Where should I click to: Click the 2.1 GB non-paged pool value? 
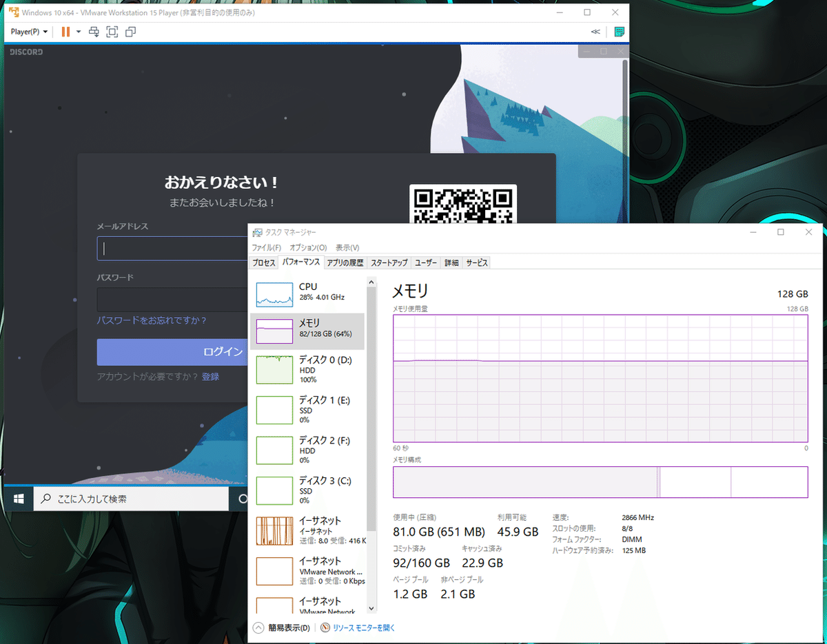point(458,594)
